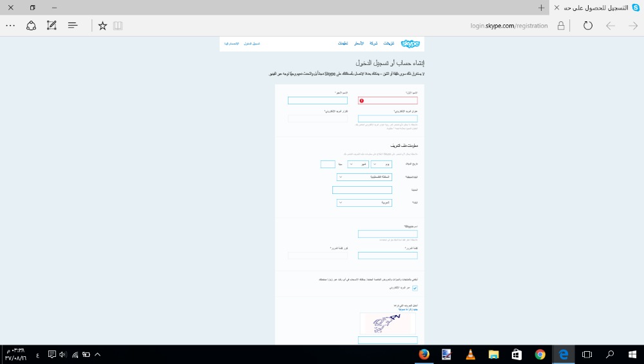The width and height of the screenshot is (644, 364).
Task: Open the شركة (Business) nav item
Action: coord(374,44)
